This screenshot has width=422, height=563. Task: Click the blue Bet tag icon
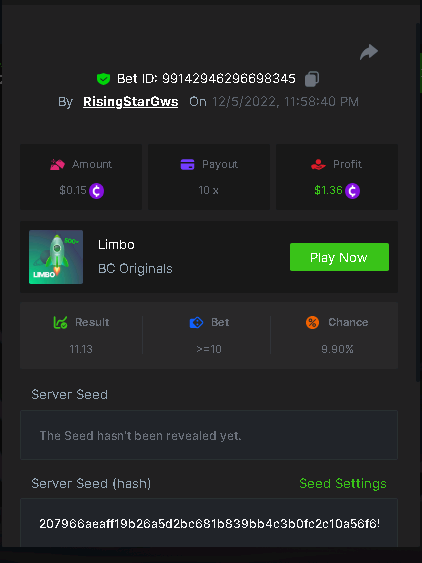tap(196, 322)
